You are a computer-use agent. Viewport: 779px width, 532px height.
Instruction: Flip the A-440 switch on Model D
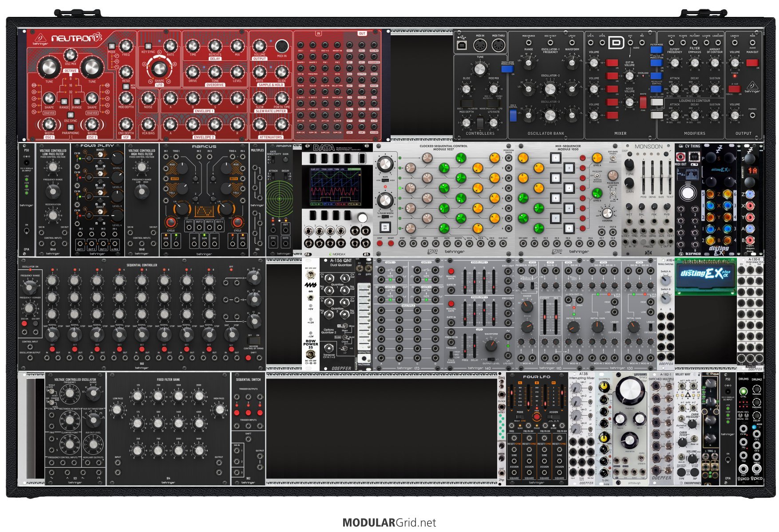[x=734, y=89]
